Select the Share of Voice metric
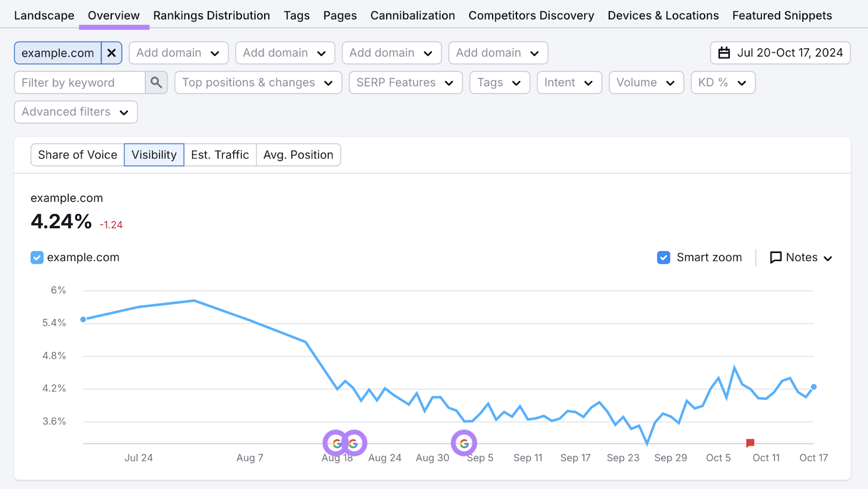The height and width of the screenshot is (489, 868). pos(77,155)
